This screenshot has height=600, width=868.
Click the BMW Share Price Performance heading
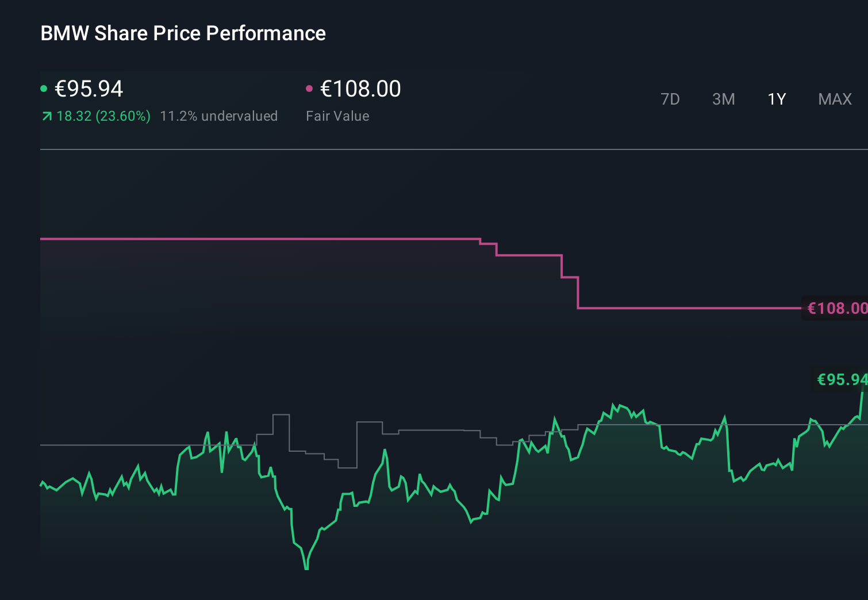183,33
